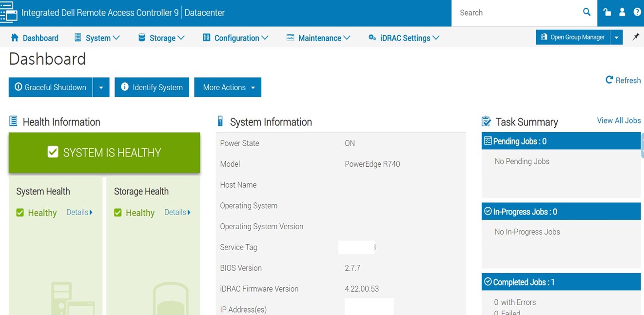Click the search magnifier icon
Screen dimensions: 644x315
(x=586, y=12)
